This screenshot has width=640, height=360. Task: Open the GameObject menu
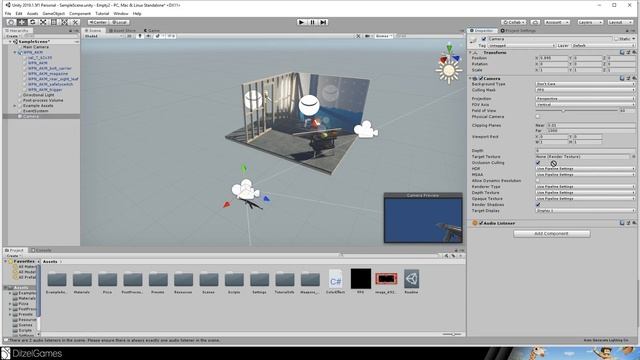coord(53,13)
